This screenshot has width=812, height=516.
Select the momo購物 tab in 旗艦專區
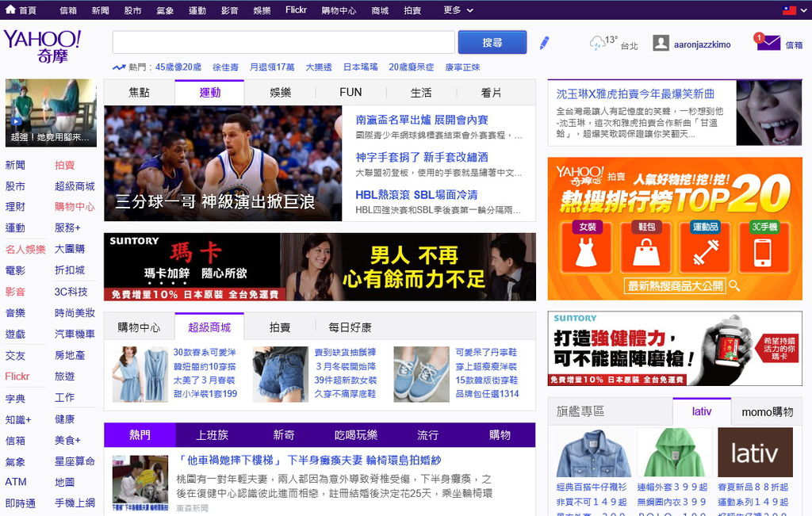click(x=767, y=411)
